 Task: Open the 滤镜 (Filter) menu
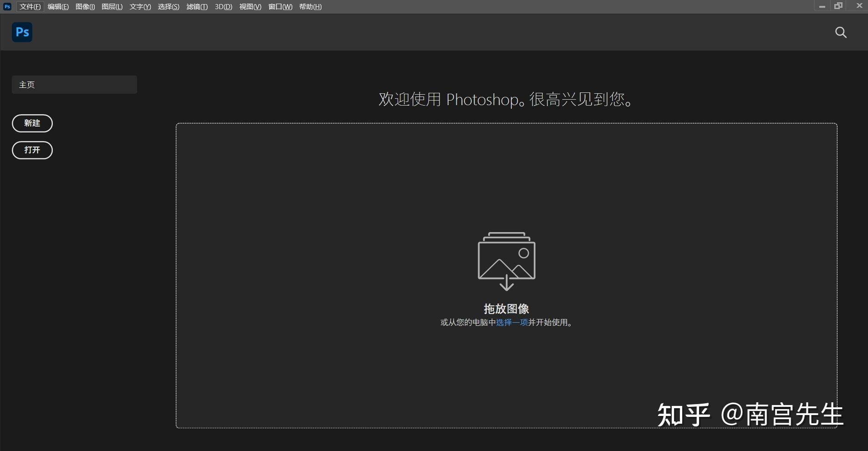[196, 6]
